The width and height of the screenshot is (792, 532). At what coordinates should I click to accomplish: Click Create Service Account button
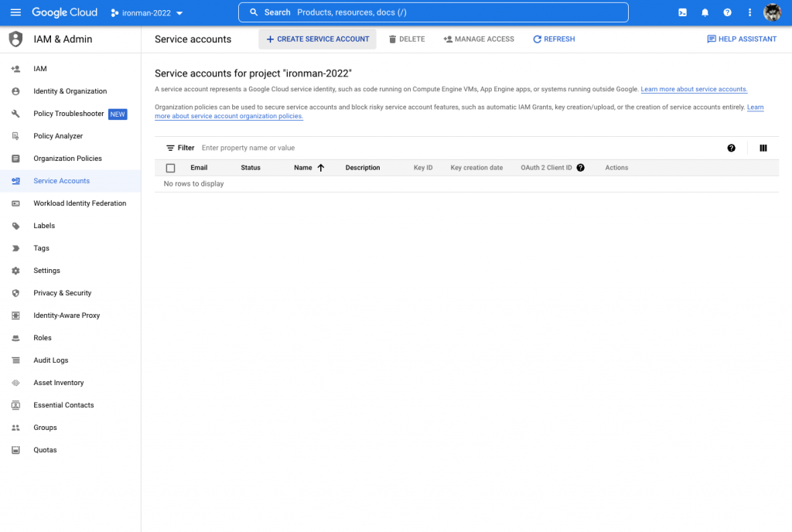317,39
